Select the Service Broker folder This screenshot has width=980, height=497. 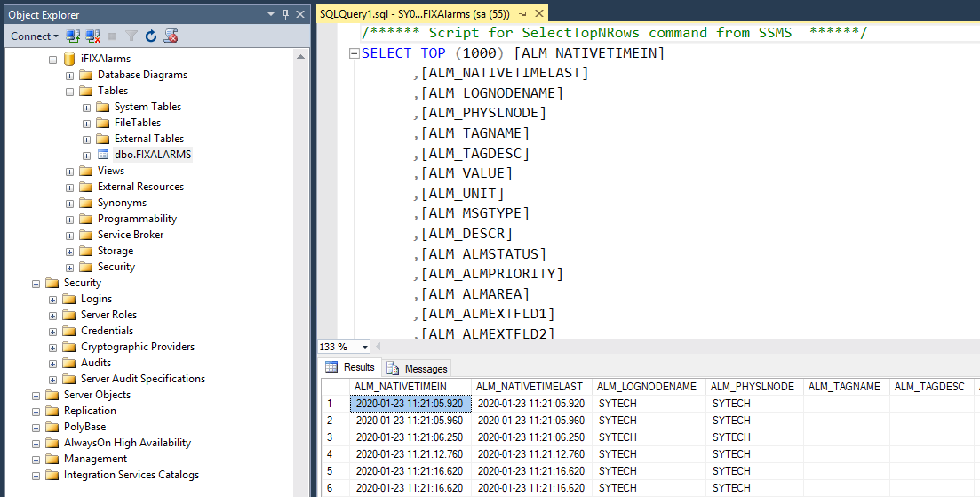tap(131, 235)
